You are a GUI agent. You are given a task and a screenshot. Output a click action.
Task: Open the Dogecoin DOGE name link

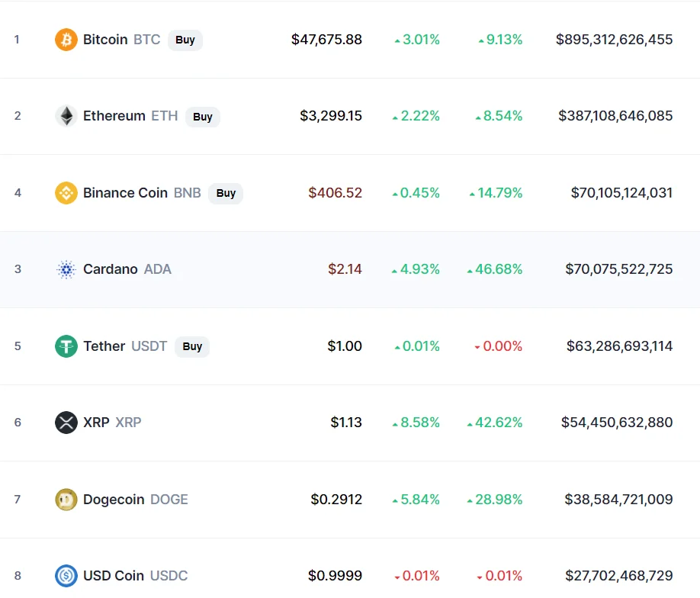[135, 500]
